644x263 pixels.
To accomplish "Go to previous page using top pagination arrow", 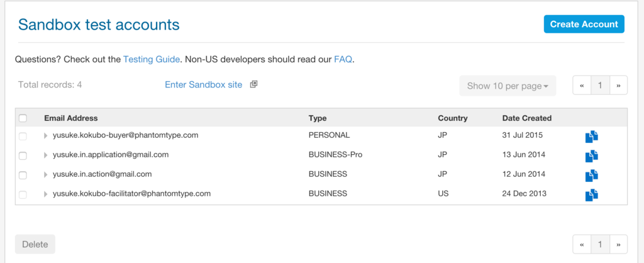I will (582, 86).
